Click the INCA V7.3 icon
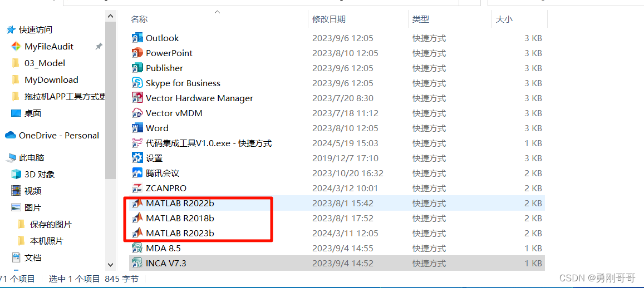Viewport: 644px width, 288px height. pyautogui.click(x=137, y=264)
